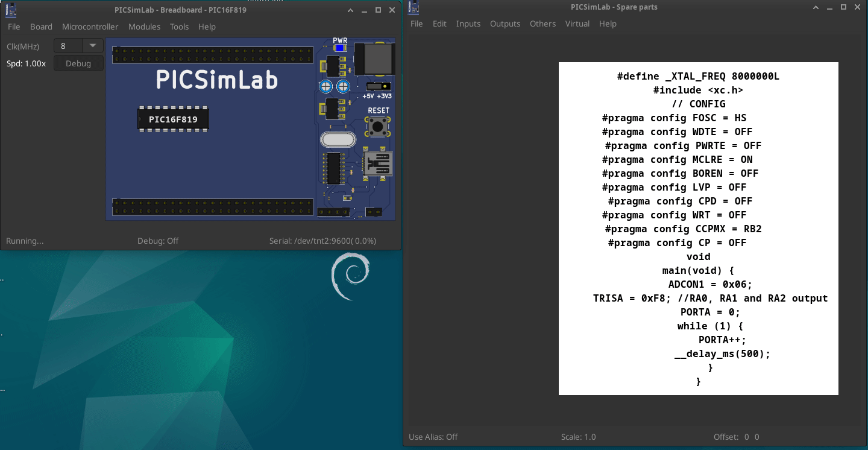Click the left blue trimmer capacitor on the board

tap(326, 86)
